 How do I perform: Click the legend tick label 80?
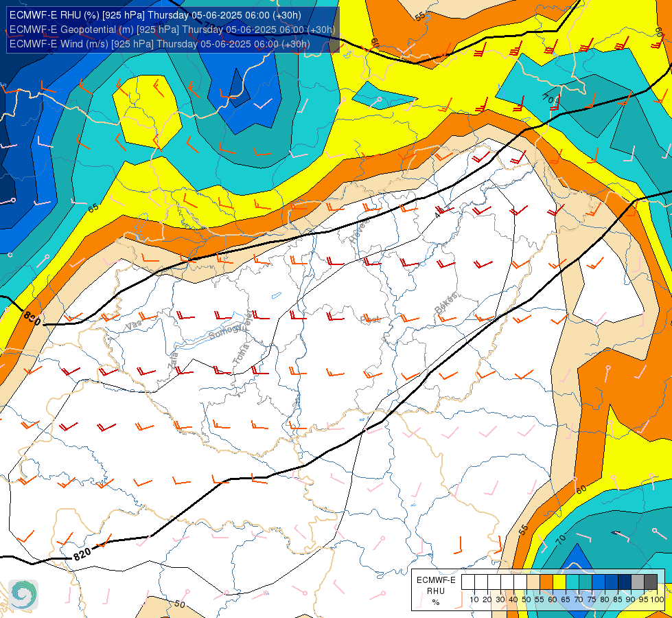click(605, 599)
